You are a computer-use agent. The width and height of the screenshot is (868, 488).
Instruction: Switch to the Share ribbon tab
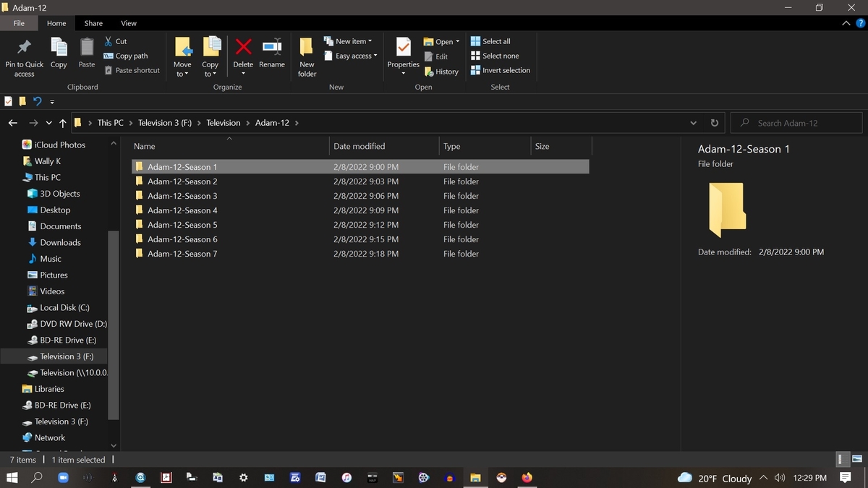tap(93, 22)
